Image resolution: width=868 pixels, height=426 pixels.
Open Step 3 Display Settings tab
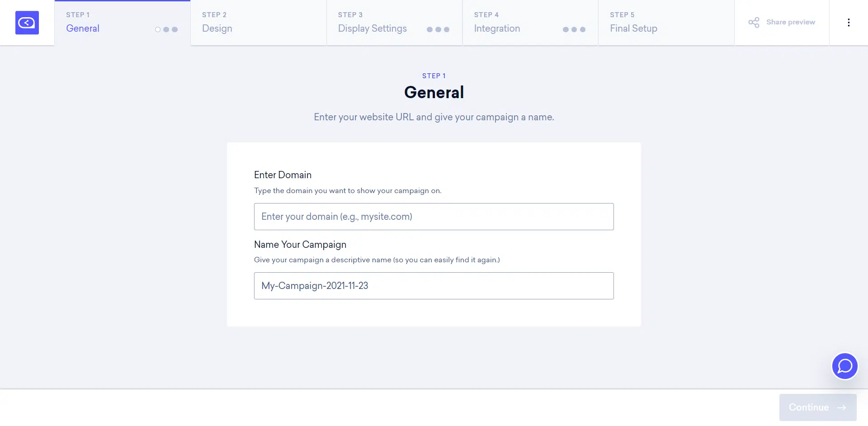(372, 28)
